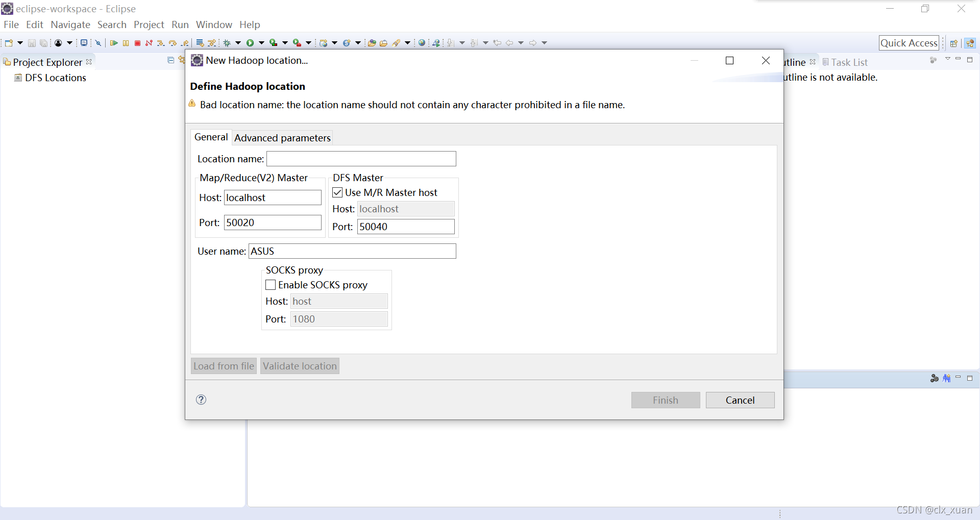
Task: Open the Run dropdown arrow
Action: coord(262,43)
